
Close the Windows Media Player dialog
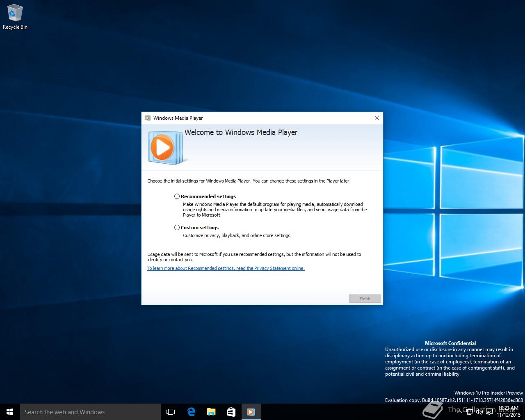pos(377,118)
